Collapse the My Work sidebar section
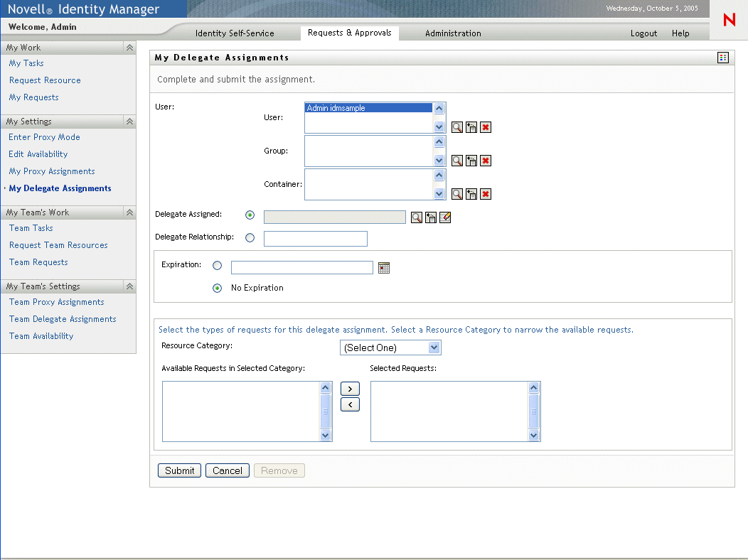This screenshot has height=560, width=748. 129,48
